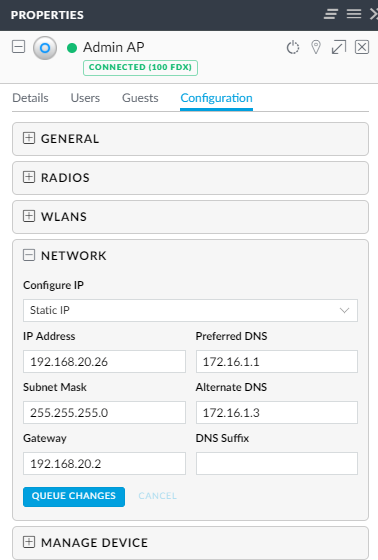Click the restart power icon for Admin AP
Screen dimensions: 378x560
(293, 47)
